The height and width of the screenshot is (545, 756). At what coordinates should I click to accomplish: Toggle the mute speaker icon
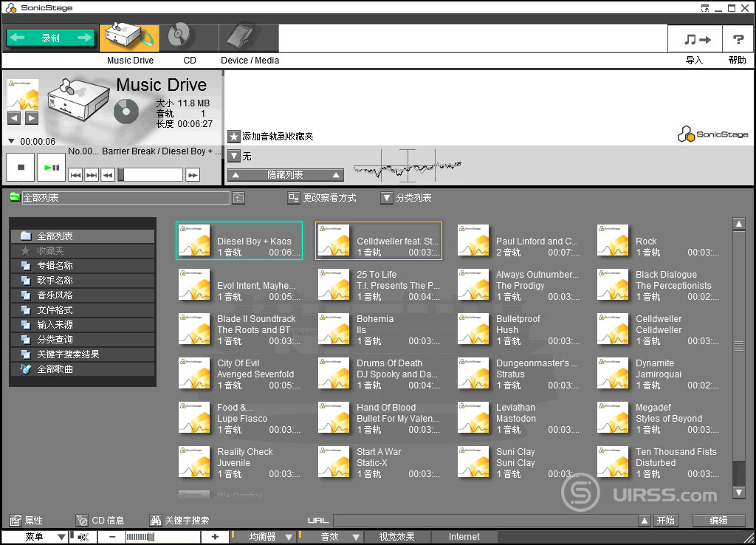tap(83, 537)
